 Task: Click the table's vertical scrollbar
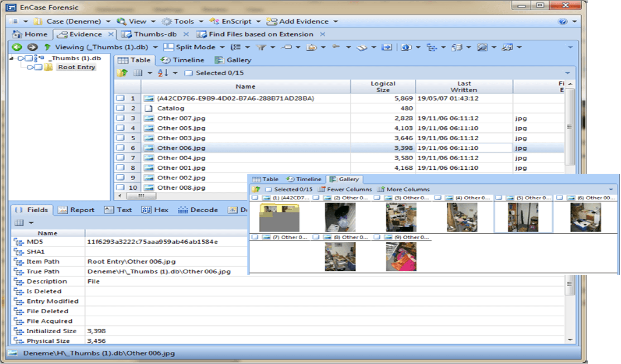pyautogui.click(x=570, y=128)
